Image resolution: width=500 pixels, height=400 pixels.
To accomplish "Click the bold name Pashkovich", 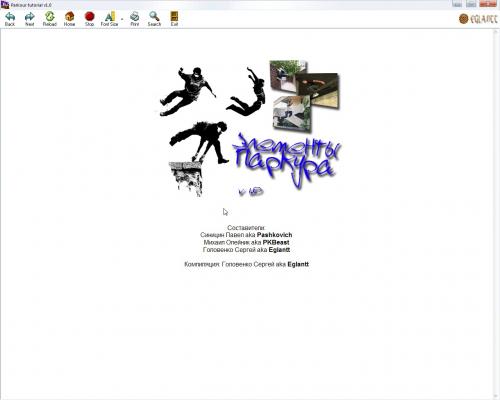I will 274,235.
